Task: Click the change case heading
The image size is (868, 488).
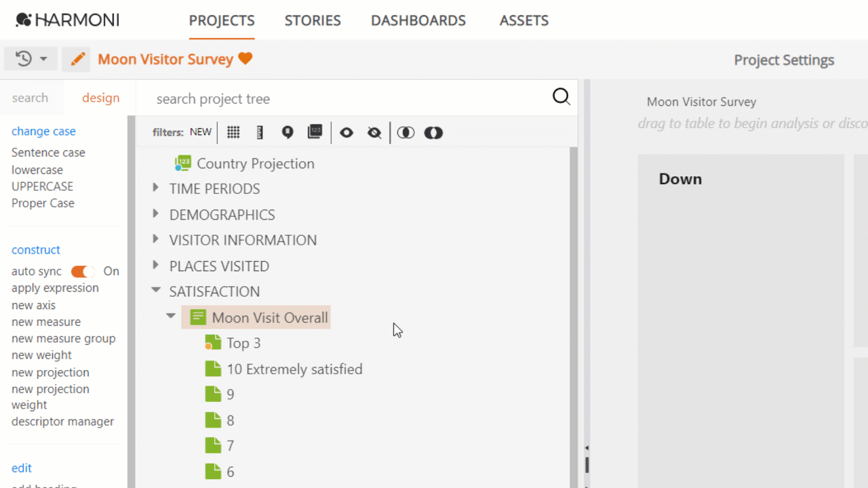Action: [x=43, y=131]
